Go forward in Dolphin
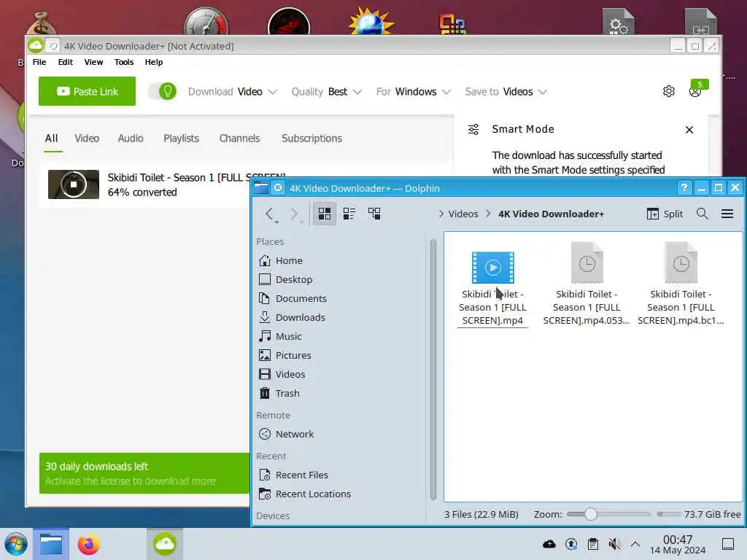747x560 pixels. pos(294,214)
